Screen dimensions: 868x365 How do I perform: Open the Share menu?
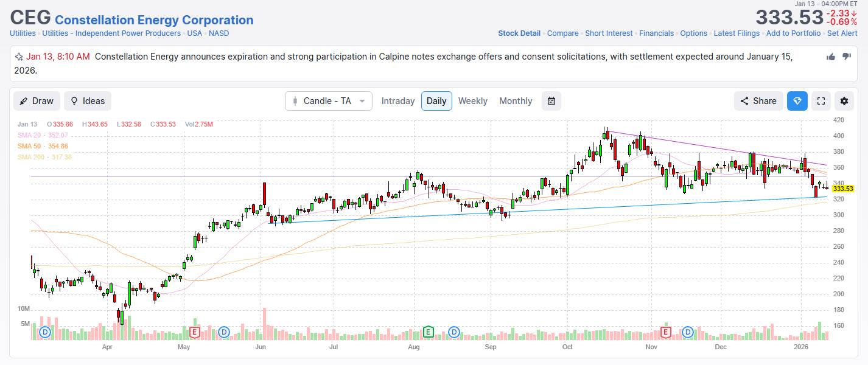(x=758, y=101)
